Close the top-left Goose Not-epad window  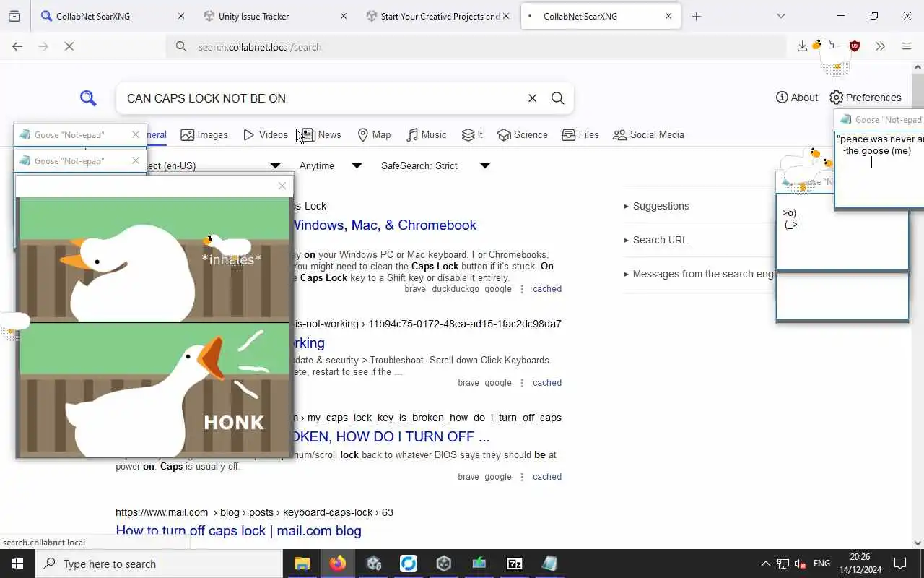[135, 135]
